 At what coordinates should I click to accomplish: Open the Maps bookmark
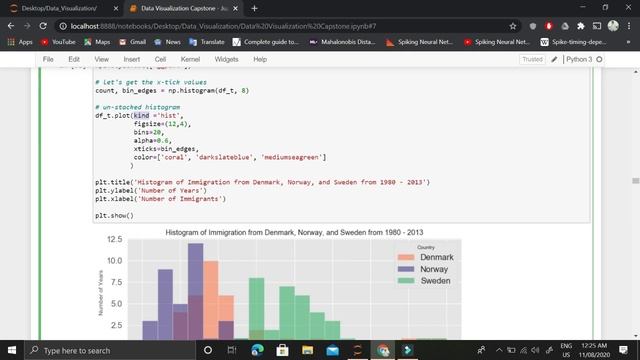click(97, 42)
